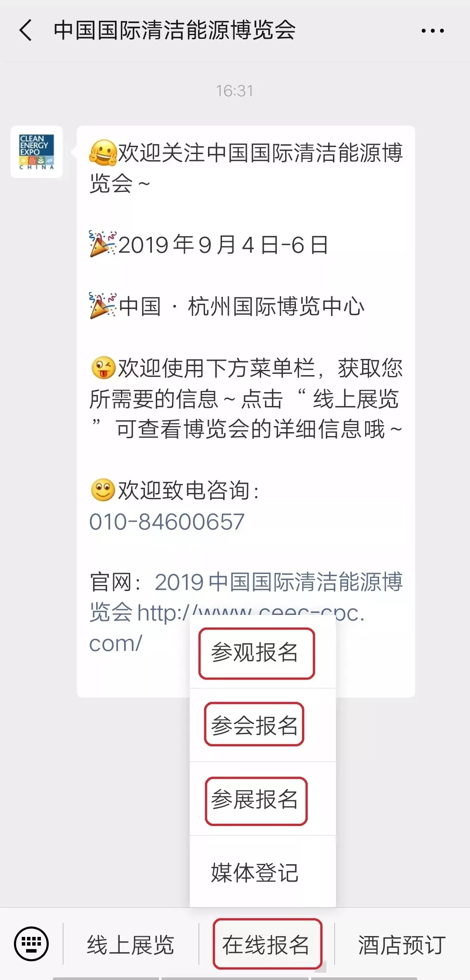Image resolution: width=470 pixels, height=980 pixels.
Task: Tap the Clean Energy Expo China avatar
Action: point(37,152)
